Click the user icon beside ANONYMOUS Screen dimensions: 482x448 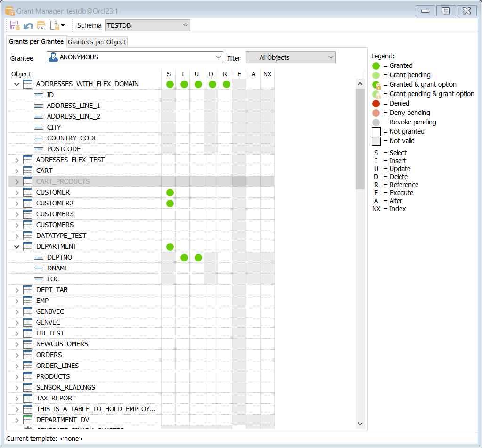(53, 57)
